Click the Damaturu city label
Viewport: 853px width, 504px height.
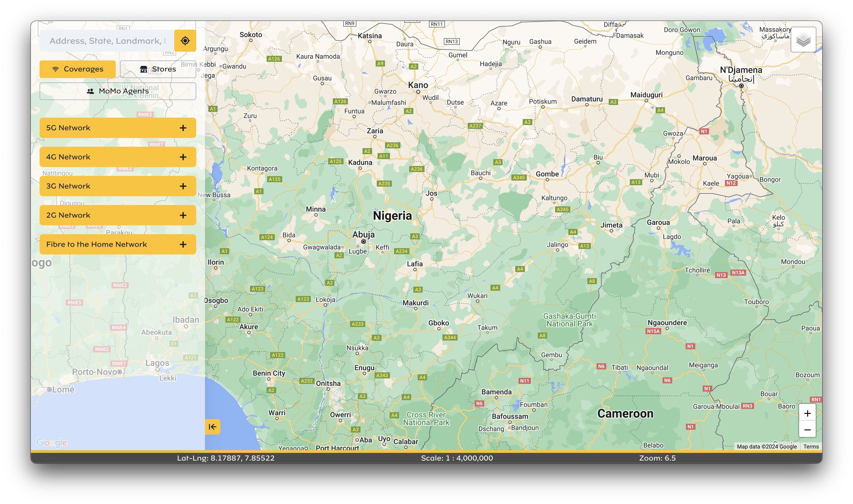(587, 99)
